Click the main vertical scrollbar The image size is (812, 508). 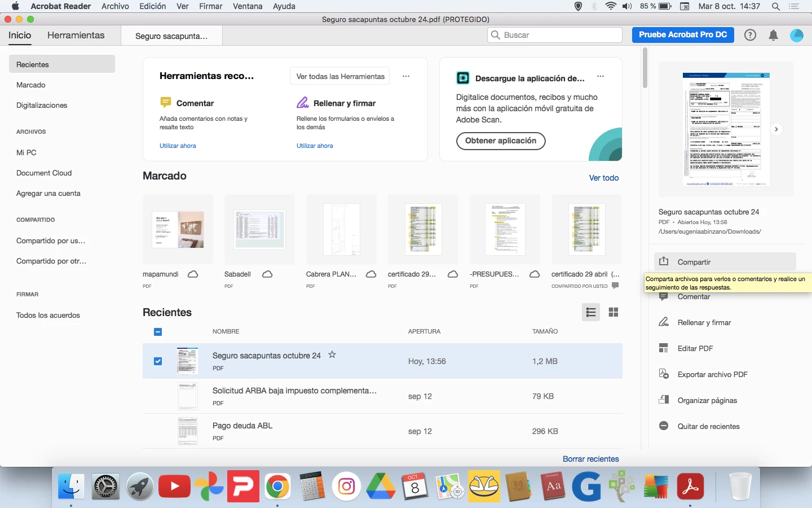pos(645,68)
